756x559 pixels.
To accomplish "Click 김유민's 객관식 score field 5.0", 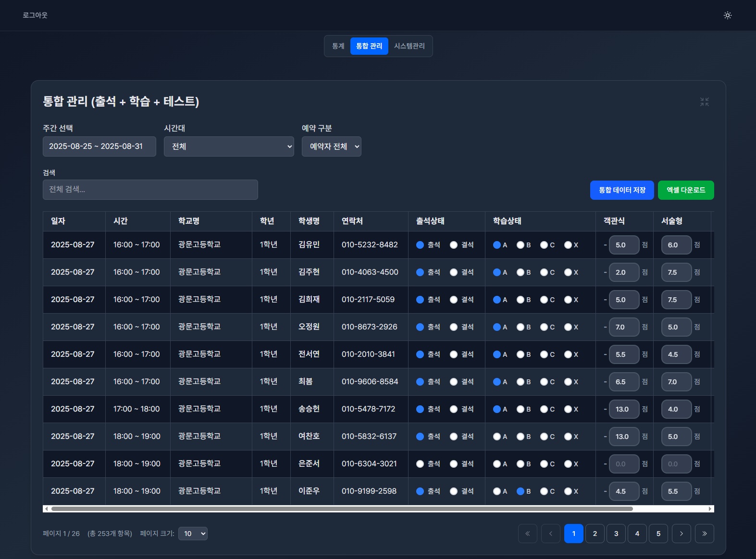I will [x=624, y=245].
